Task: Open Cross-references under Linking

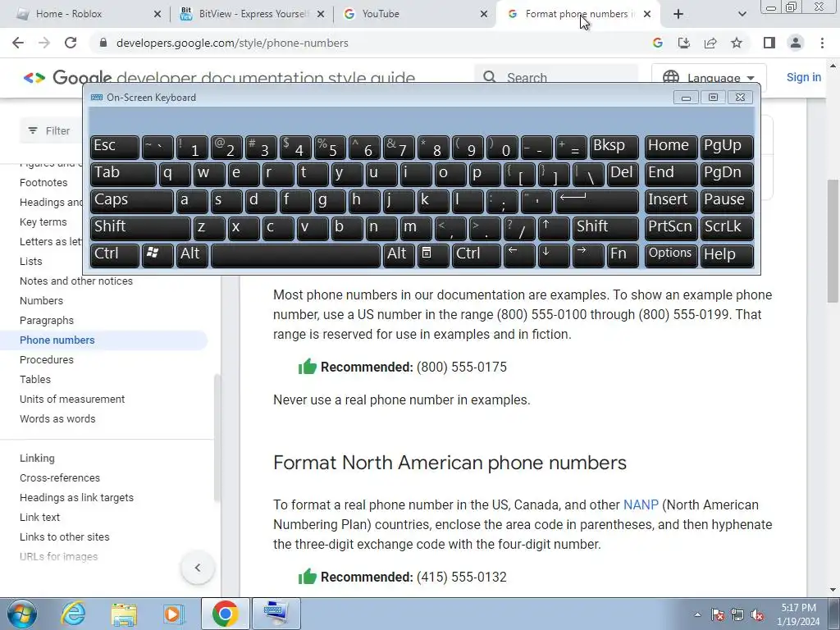Action: 60,478
